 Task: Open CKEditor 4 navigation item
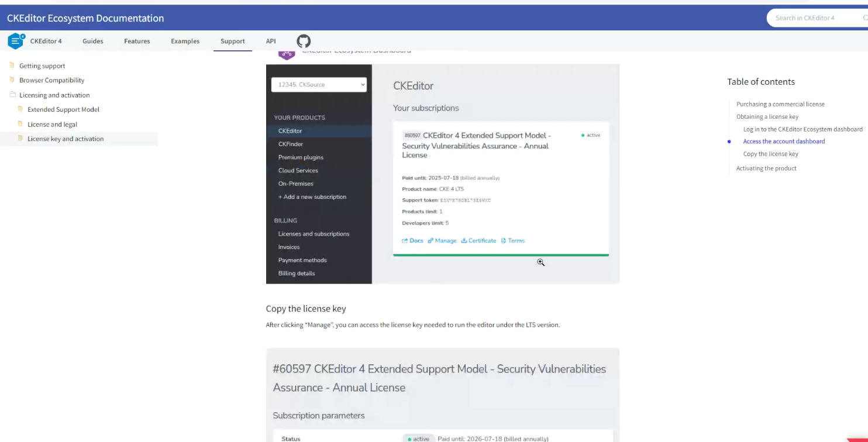46,41
